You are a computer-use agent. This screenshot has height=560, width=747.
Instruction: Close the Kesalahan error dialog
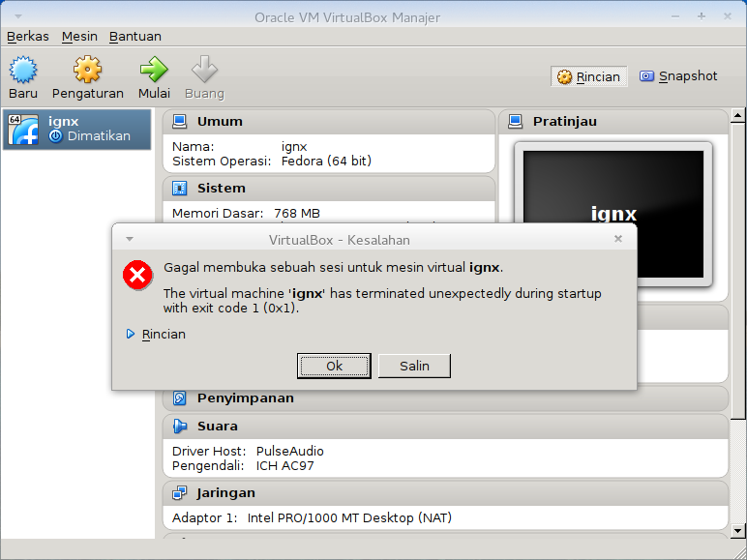pyautogui.click(x=618, y=239)
